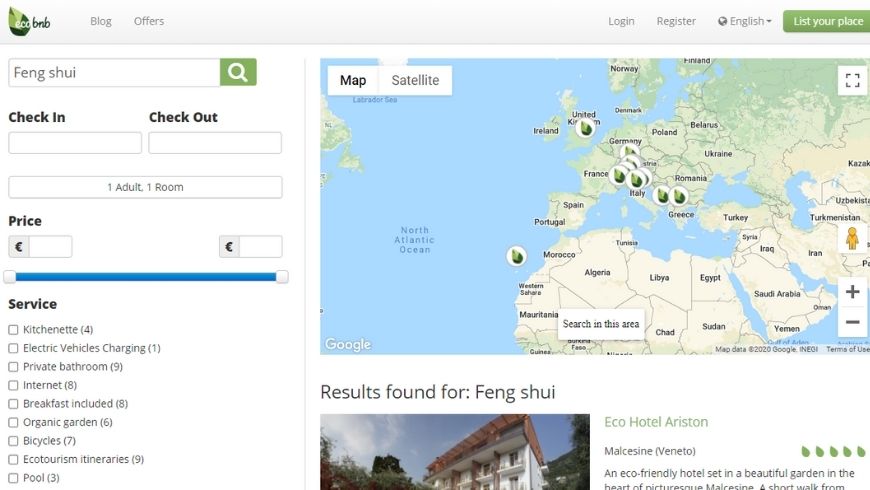Zoom in the map with plus

click(x=852, y=292)
